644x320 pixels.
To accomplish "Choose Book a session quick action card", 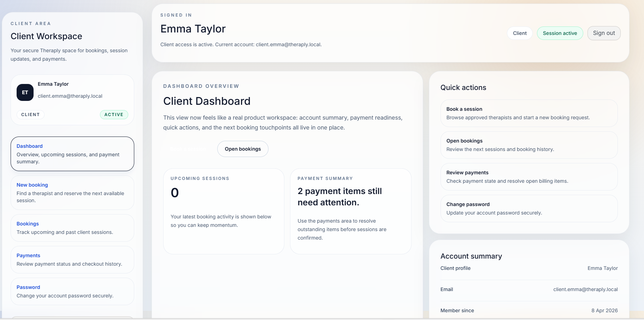I will click(x=529, y=113).
